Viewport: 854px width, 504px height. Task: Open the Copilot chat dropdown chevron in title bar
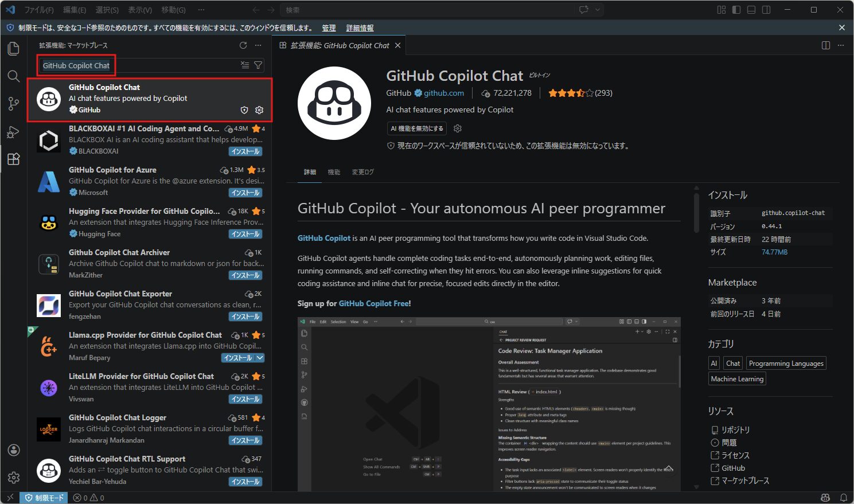(x=598, y=10)
